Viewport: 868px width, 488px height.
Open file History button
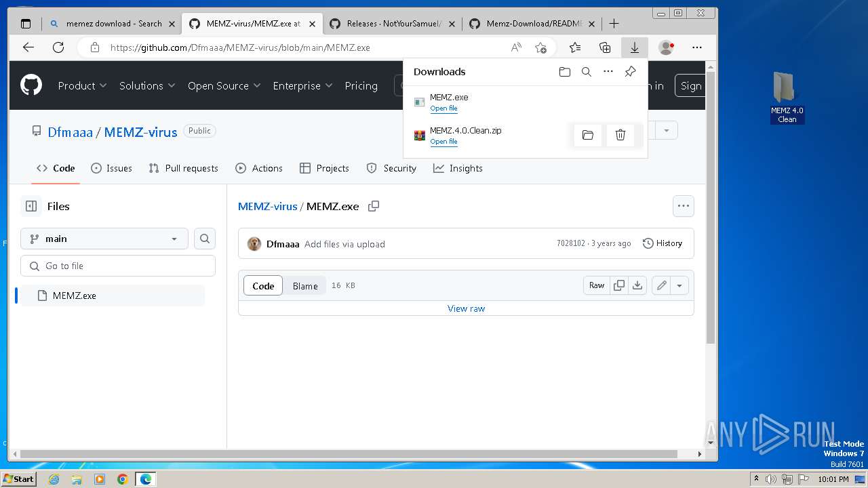(x=663, y=243)
